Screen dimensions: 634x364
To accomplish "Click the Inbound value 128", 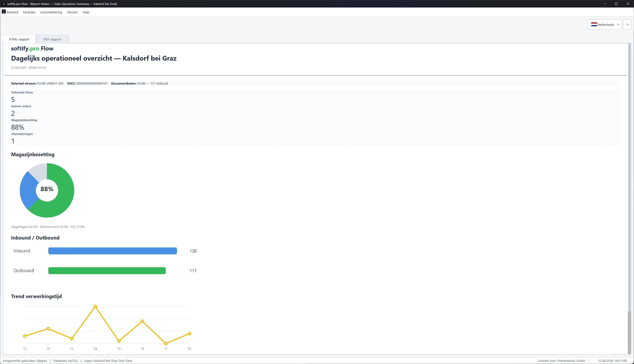I will [x=193, y=251].
